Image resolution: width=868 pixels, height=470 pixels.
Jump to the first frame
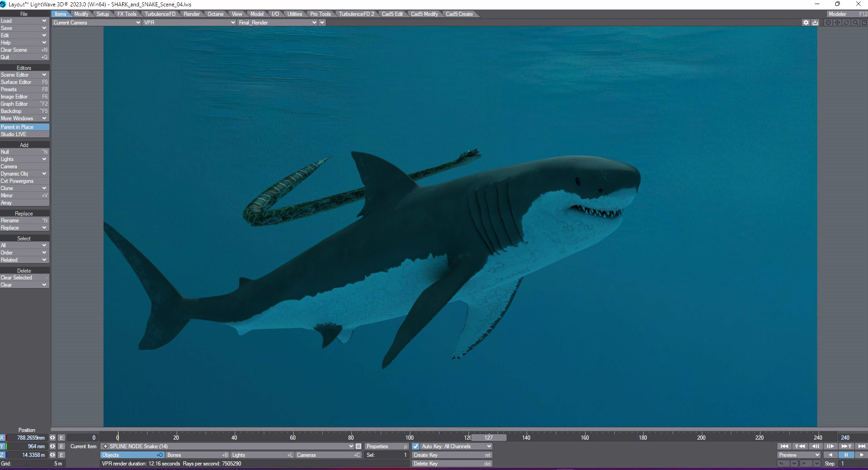pos(784,446)
